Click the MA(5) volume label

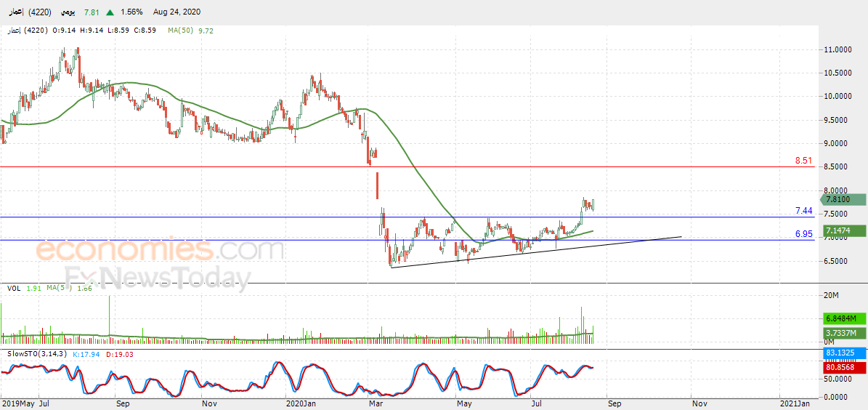pyautogui.click(x=58, y=288)
